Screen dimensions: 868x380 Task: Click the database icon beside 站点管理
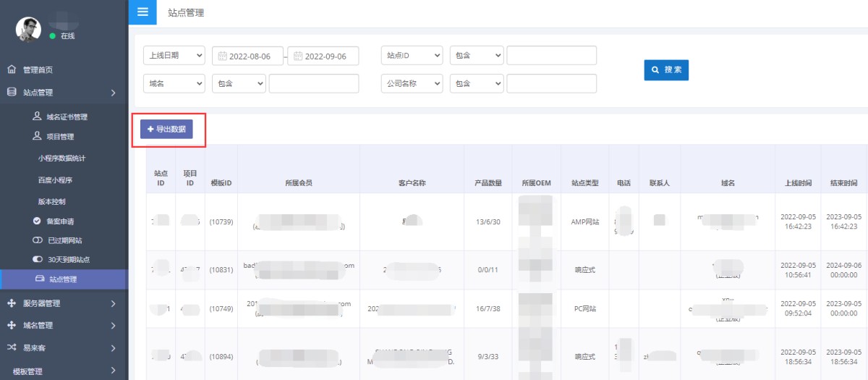pos(12,92)
